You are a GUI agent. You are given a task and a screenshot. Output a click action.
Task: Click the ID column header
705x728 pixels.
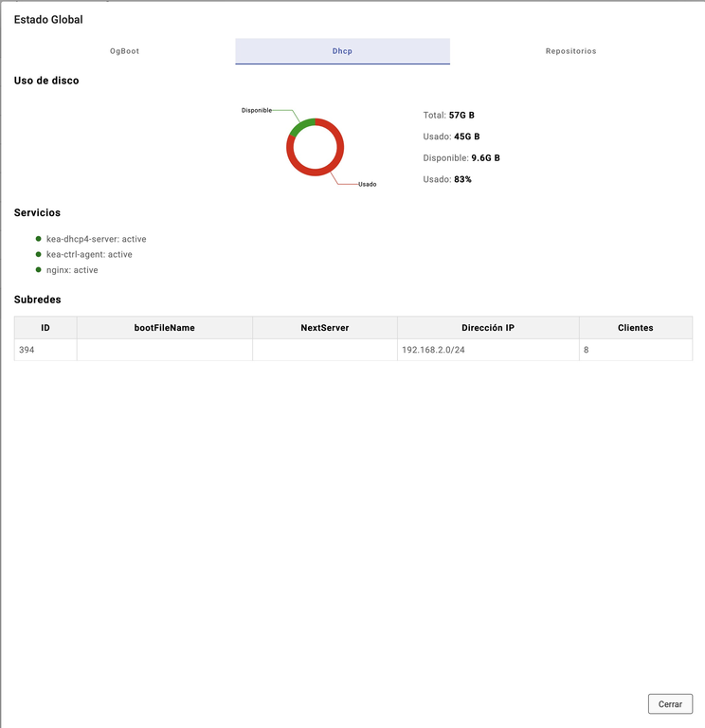(45, 328)
